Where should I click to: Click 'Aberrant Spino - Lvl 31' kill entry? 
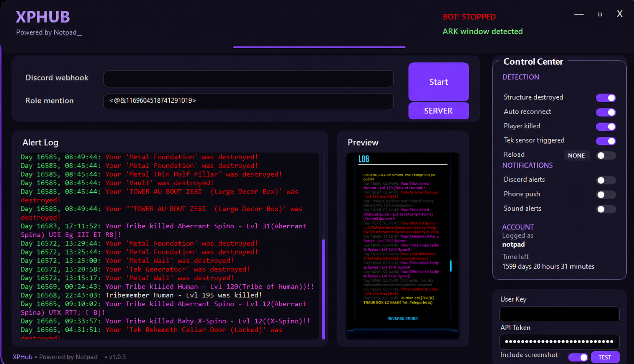pyautogui.click(x=164, y=230)
